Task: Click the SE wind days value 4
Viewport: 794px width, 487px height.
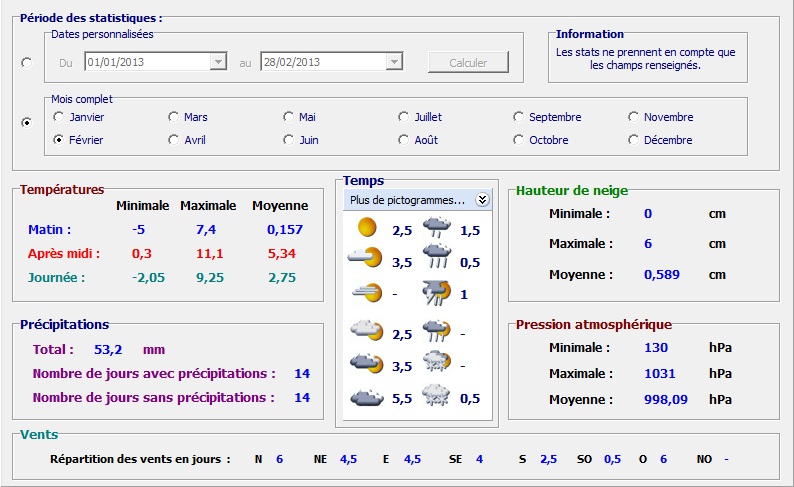Action: pyautogui.click(x=479, y=459)
